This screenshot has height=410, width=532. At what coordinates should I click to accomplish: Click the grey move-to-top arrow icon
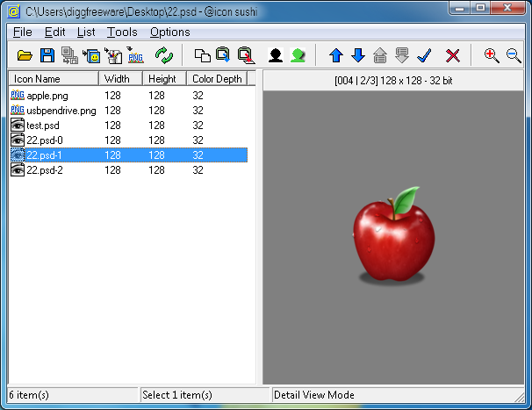click(x=380, y=55)
